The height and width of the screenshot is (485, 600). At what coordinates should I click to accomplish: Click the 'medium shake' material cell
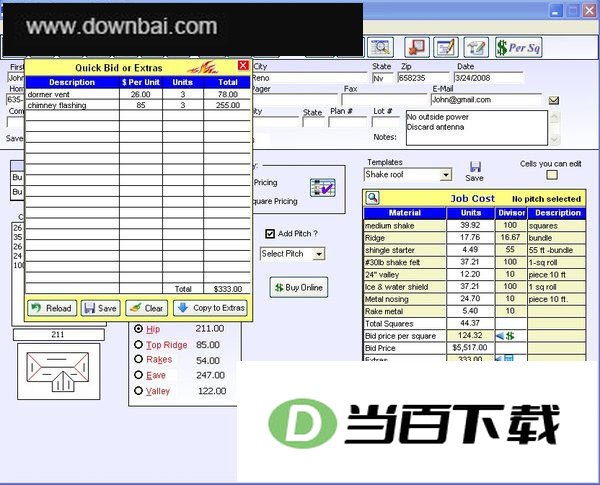click(405, 226)
